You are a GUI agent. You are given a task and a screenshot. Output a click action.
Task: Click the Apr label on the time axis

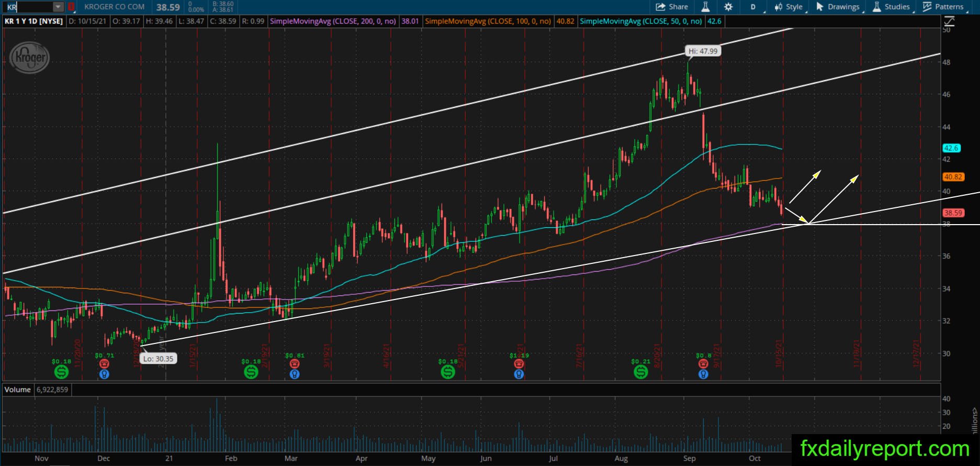[361, 458]
